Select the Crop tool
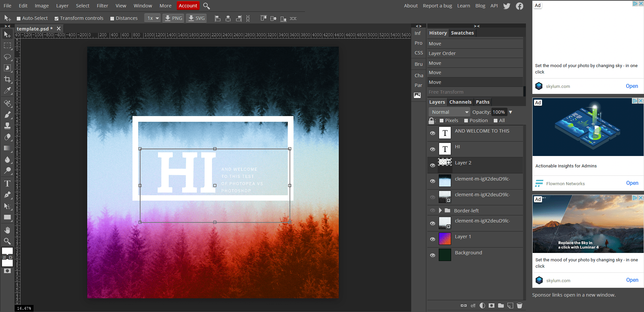Viewport: 644px width, 312px height. [x=7, y=80]
